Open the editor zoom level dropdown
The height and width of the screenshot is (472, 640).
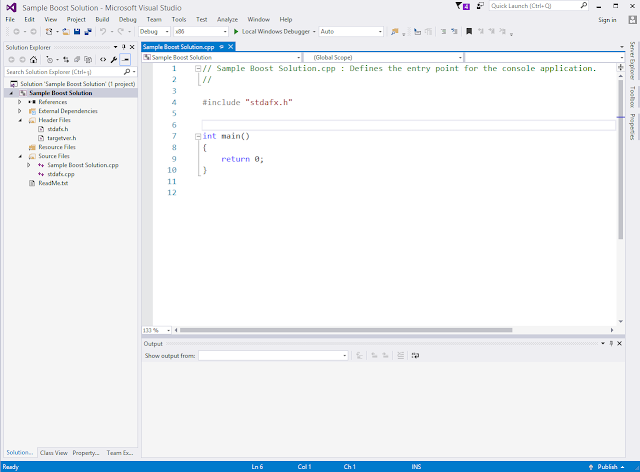(x=157, y=330)
